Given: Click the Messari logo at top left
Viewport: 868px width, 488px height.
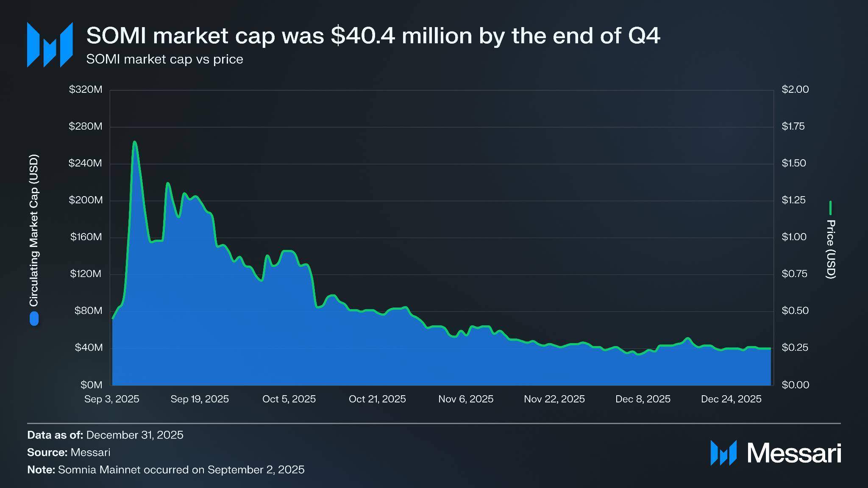Looking at the screenshot, I should coord(50,45).
